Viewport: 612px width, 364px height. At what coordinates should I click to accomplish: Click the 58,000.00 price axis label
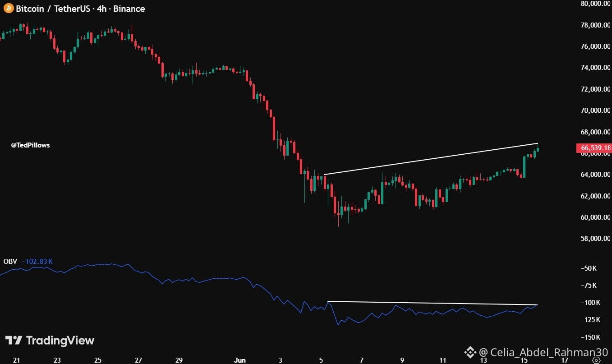click(595, 238)
